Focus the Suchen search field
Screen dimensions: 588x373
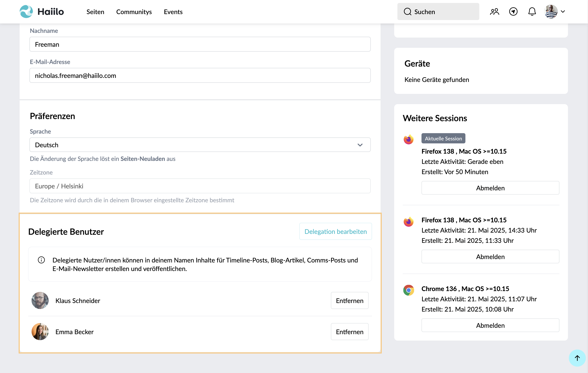[438, 12]
